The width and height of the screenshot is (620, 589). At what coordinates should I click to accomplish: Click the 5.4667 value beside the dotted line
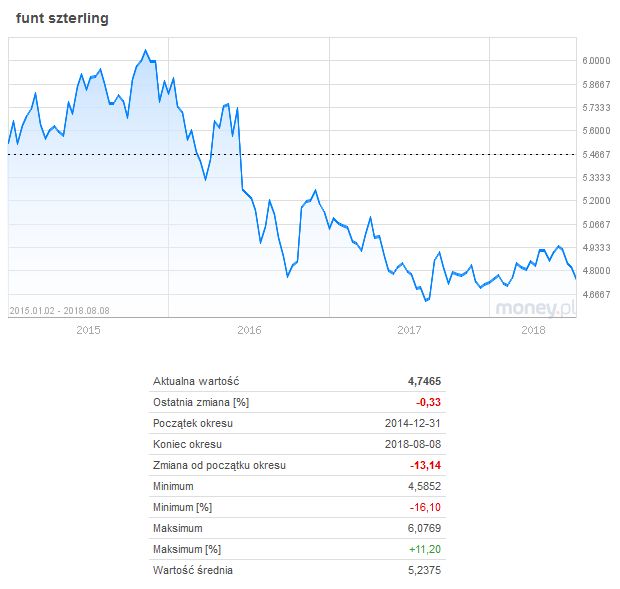pyautogui.click(x=596, y=155)
